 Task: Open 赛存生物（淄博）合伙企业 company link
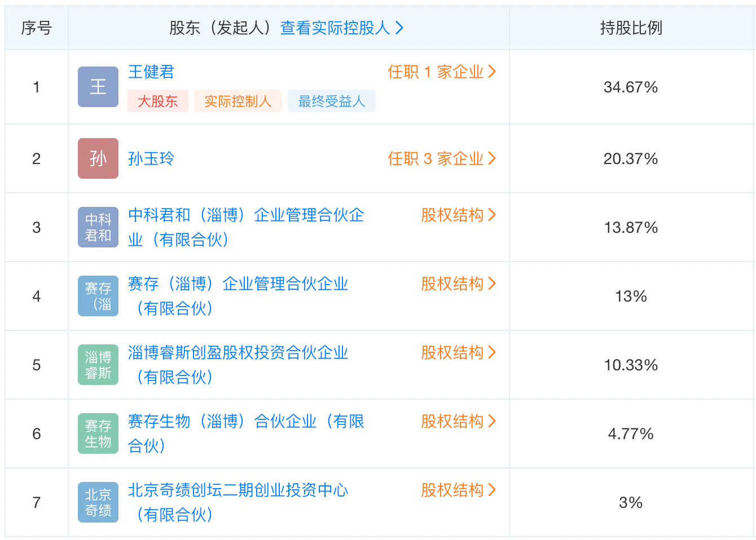point(246,422)
